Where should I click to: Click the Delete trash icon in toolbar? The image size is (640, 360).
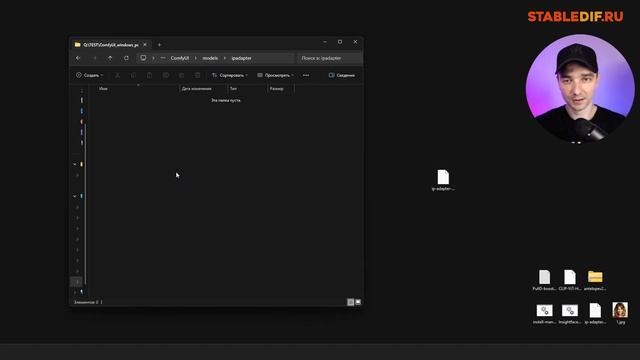(198, 75)
